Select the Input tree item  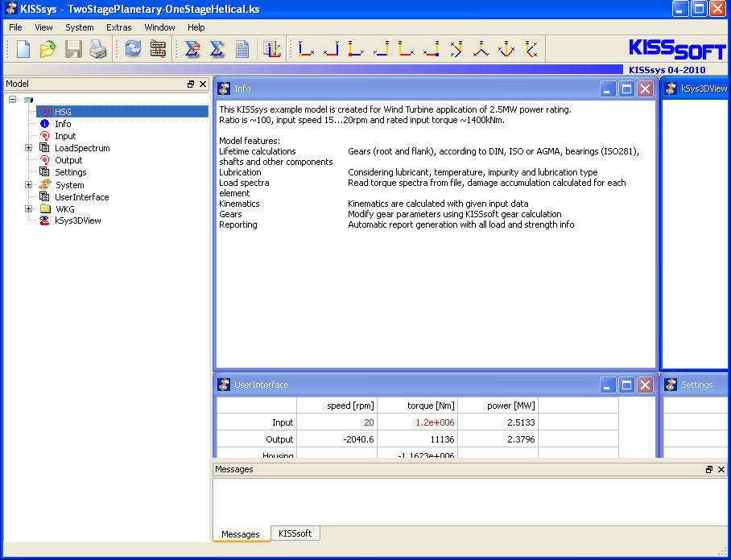[65, 136]
